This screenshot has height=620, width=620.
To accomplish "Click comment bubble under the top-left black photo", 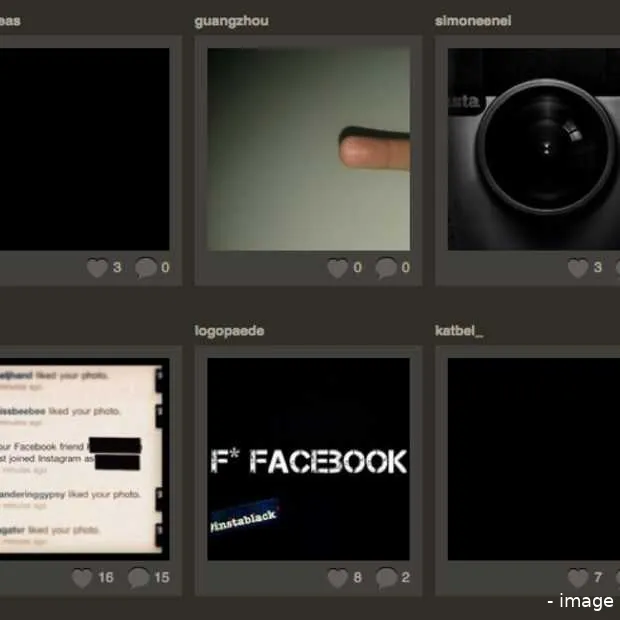I will [x=146, y=268].
